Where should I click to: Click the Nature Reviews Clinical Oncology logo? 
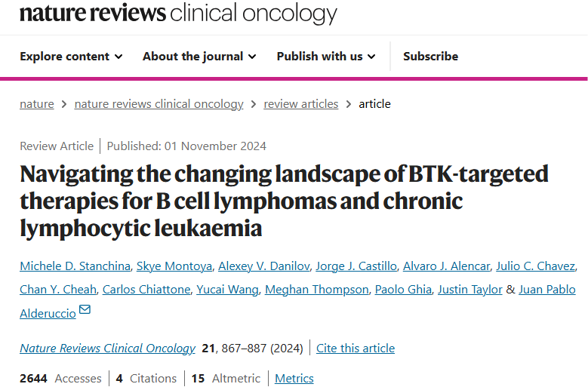coord(178,13)
